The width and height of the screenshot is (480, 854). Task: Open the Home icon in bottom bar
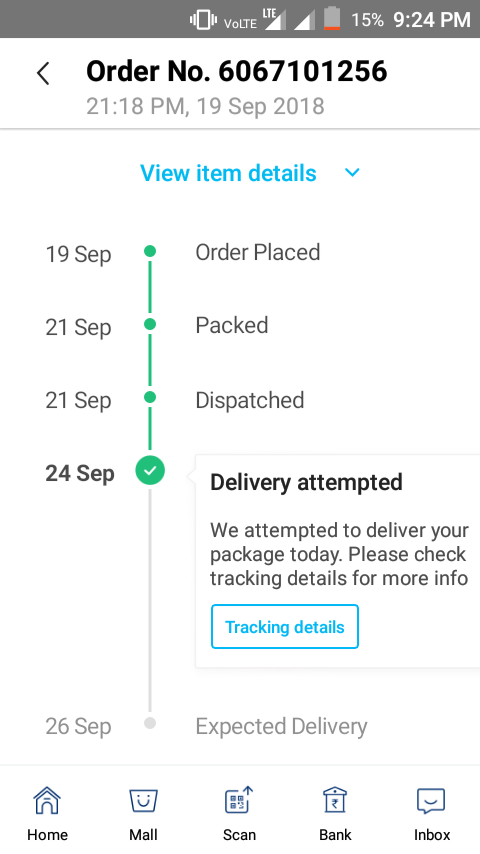pyautogui.click(x=47, y=800)
